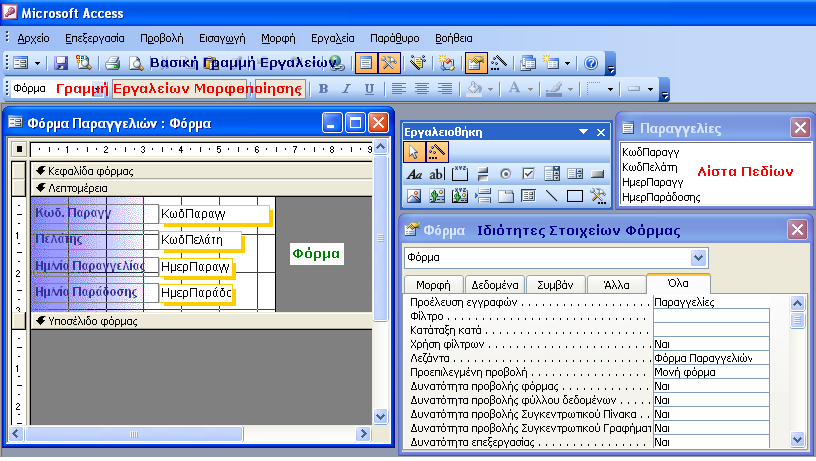Select the Λεπτομέρεια section bar
The image size is (816, 461).
click(x=202, y=188)
